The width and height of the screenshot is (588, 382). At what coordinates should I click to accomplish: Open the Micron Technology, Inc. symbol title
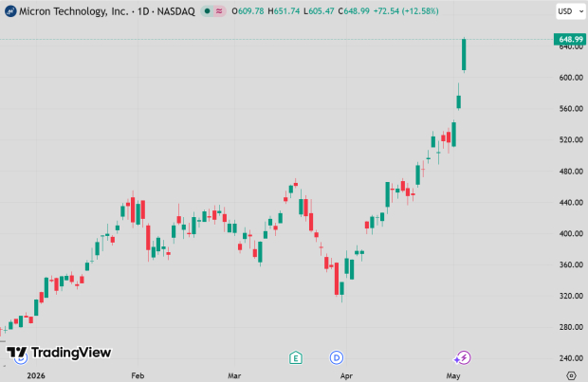click(x=107, y=11)
